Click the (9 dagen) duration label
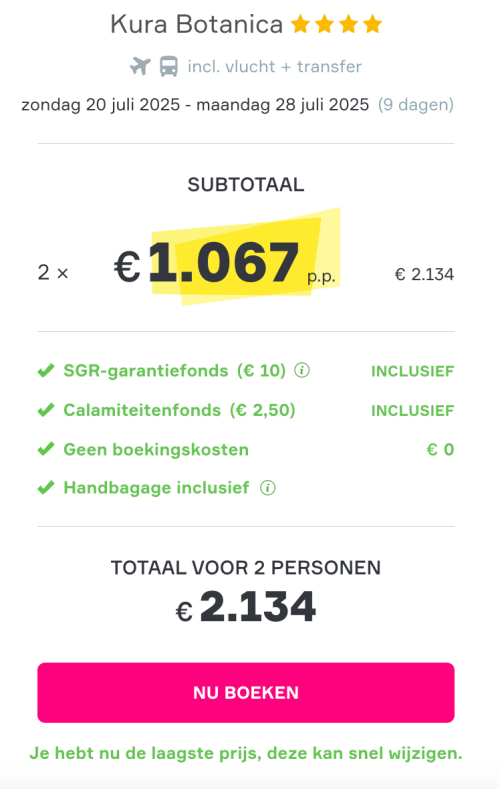The width and height of the screenshot is (500, 789). pos(416,105)
